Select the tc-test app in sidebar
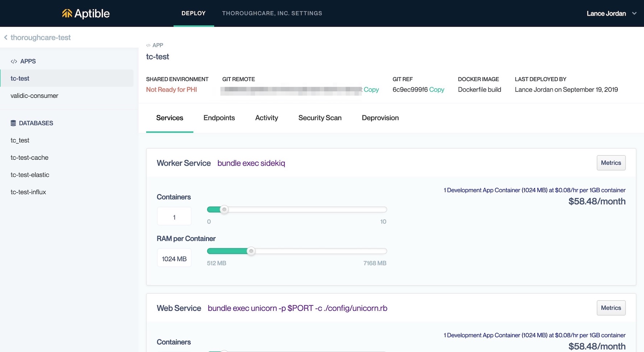 (x=67, y=78)
